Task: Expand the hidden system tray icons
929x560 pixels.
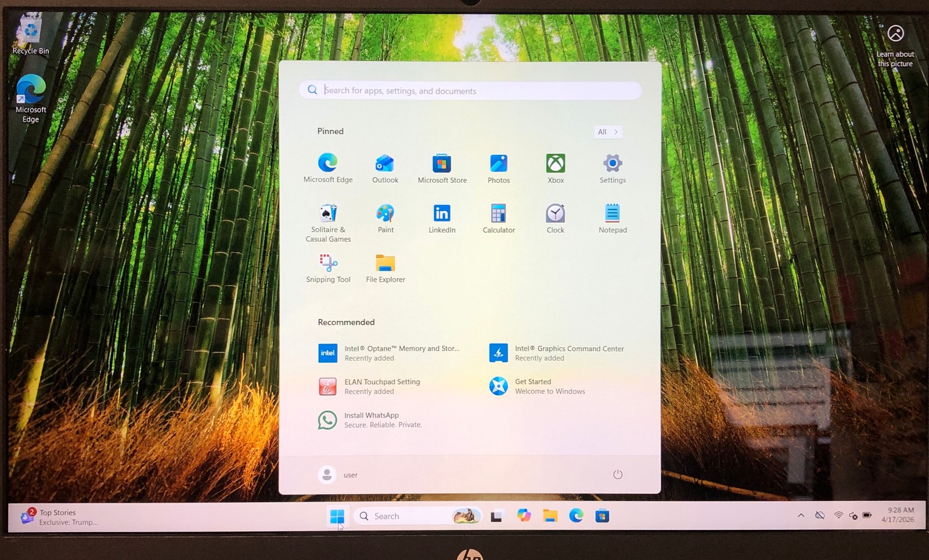Action: 801,515
